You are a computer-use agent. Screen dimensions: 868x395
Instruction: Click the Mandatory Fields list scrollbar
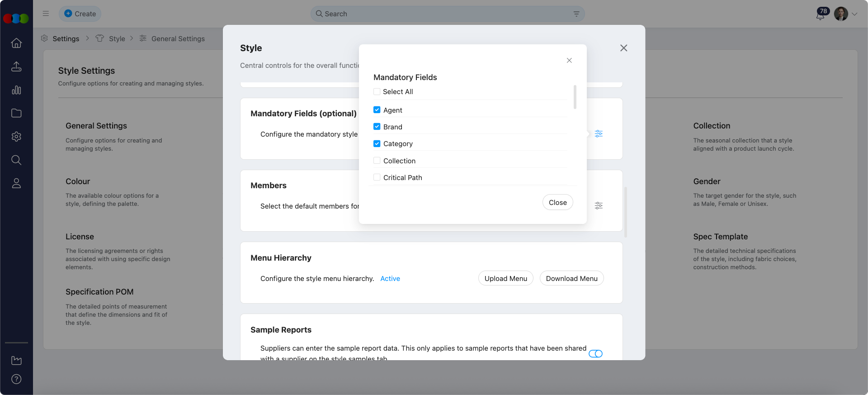(x=575, y=97)
